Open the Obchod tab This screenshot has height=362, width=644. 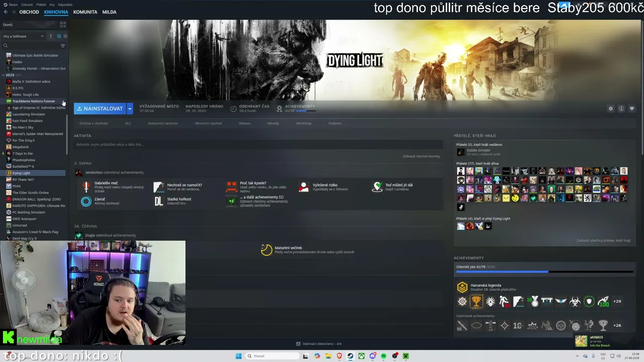tap(29, 12)
